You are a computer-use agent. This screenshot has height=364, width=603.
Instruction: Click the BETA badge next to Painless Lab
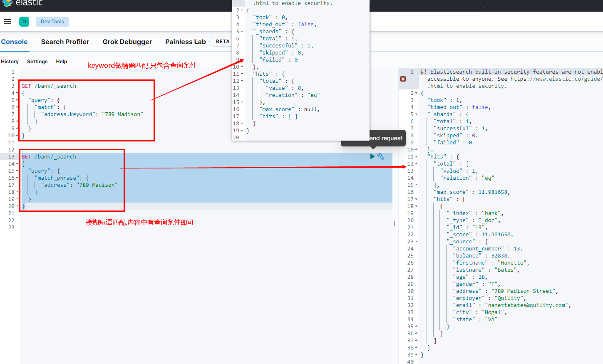point(223,42)
